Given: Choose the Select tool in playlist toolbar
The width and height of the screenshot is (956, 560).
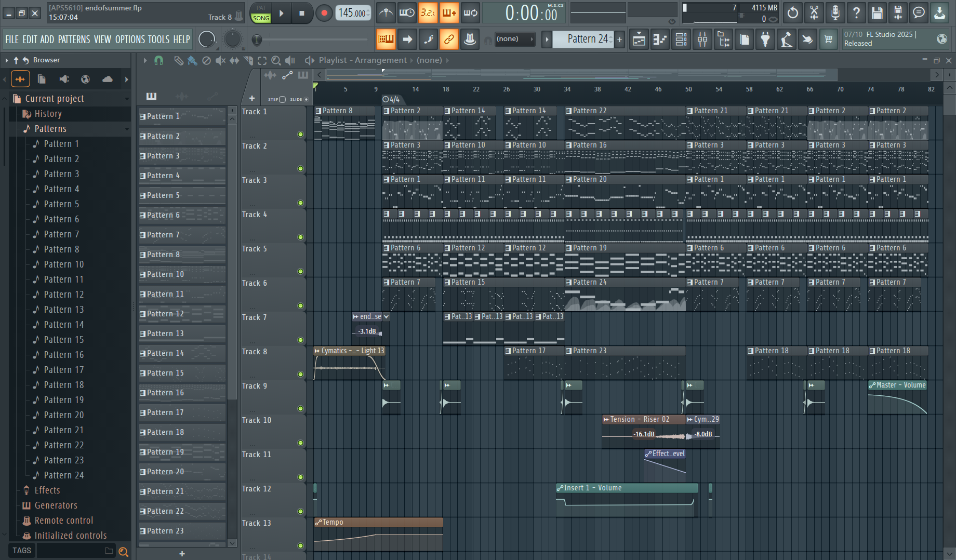Looking at the screenshot, I should (262, 61).
